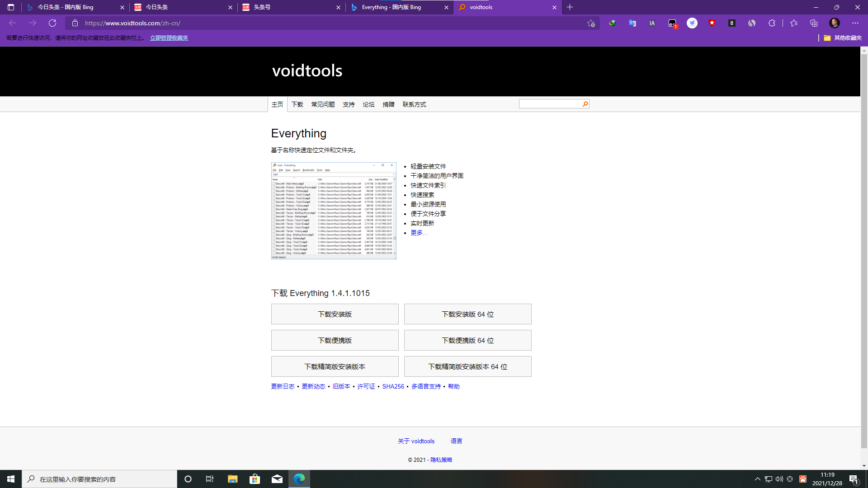
Task: Click the Everything screenshot thumbnail
Action: [334, 211]
